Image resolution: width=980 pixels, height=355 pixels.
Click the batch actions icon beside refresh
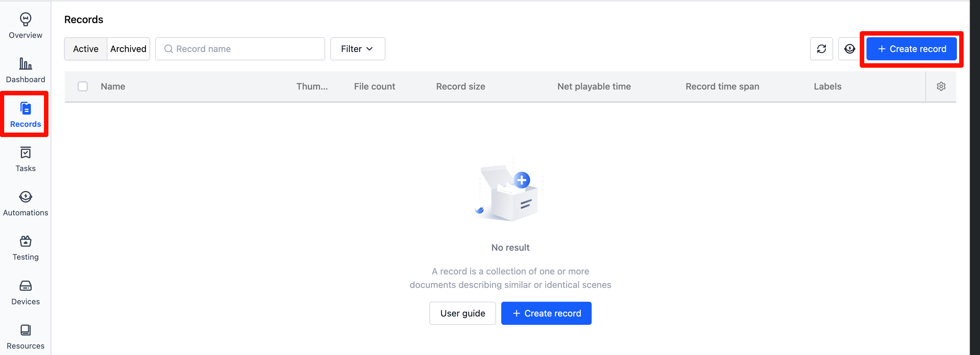tap(849, 49)
